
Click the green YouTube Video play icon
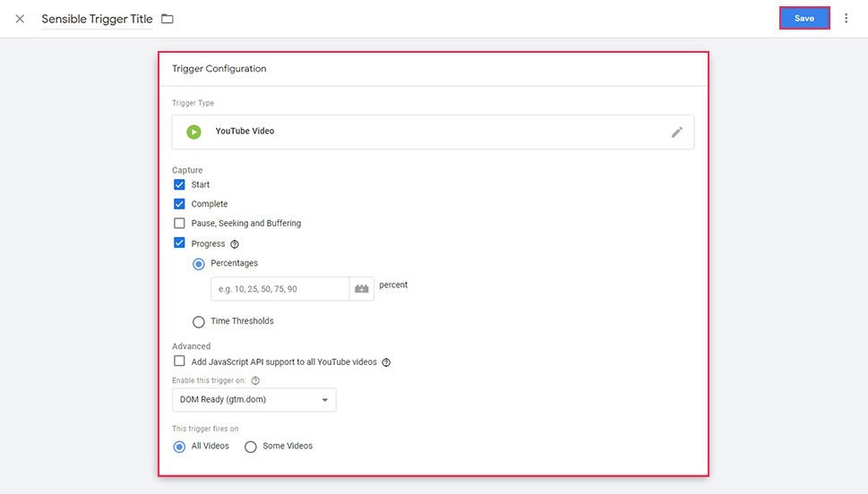point(193,132)
